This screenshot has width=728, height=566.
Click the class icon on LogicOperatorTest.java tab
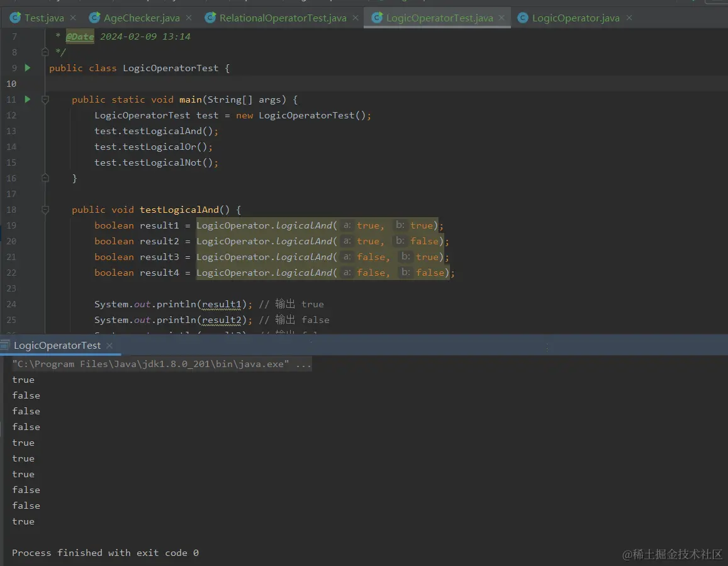click(377, 18)
